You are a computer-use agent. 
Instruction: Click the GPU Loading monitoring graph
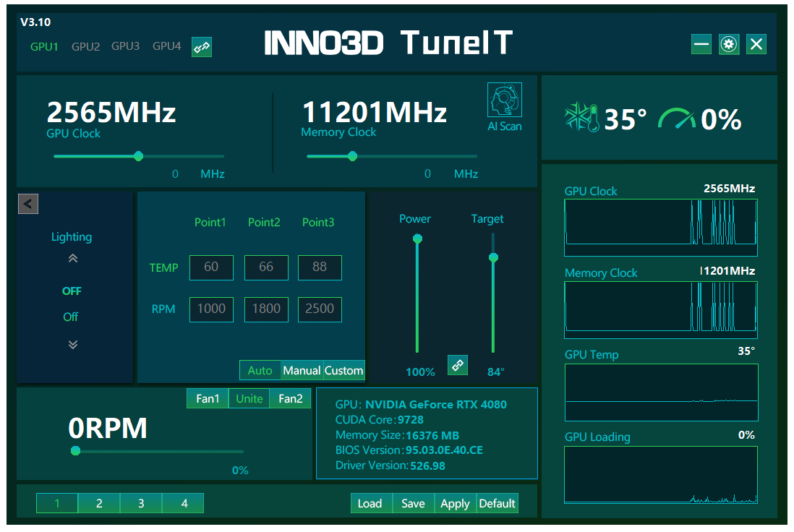point(661,475)
